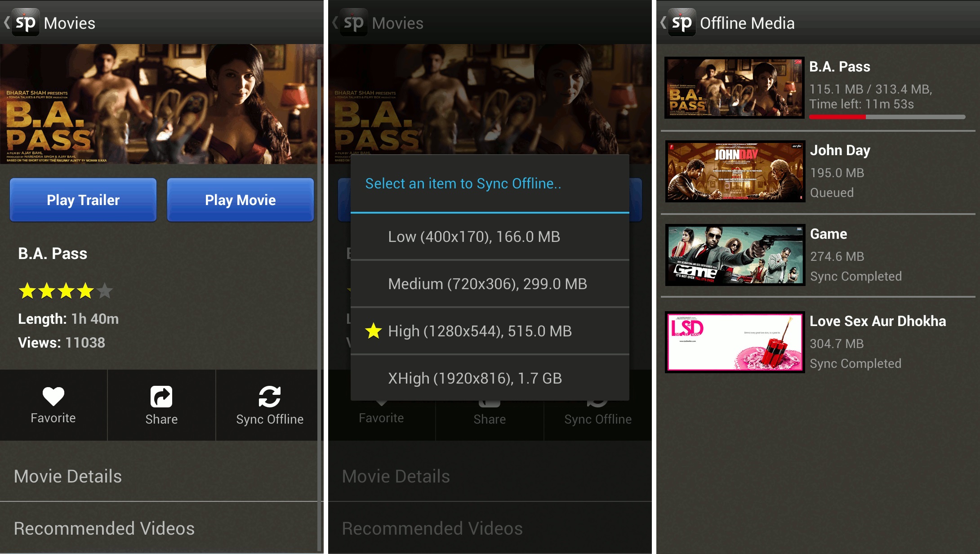Image resolution: width=980 pixels, height=554 pixels.
Task: Tap 'Time left: 11m 53s' text
Action: 862,104
